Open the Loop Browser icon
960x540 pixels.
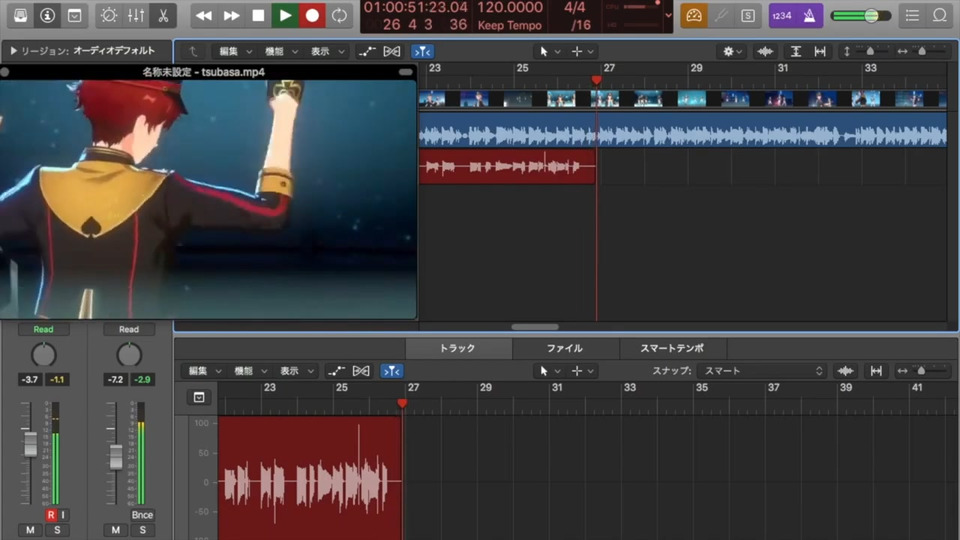click(940, 15)
